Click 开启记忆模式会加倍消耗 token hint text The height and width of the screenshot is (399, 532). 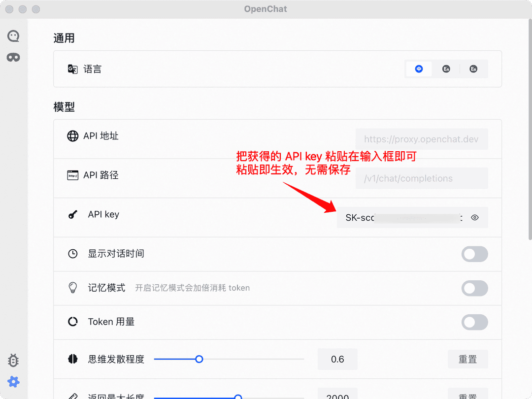coord(193,288)
